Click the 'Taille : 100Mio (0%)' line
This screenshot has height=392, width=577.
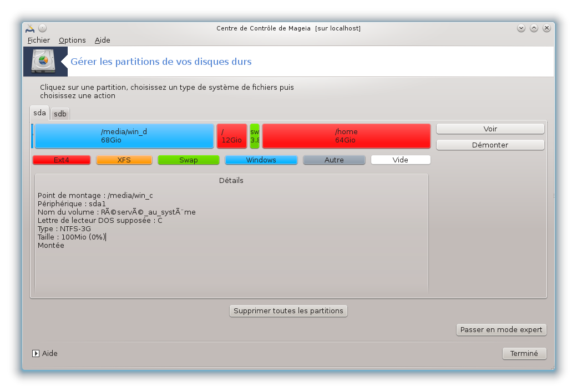click(x=72, y=237)
